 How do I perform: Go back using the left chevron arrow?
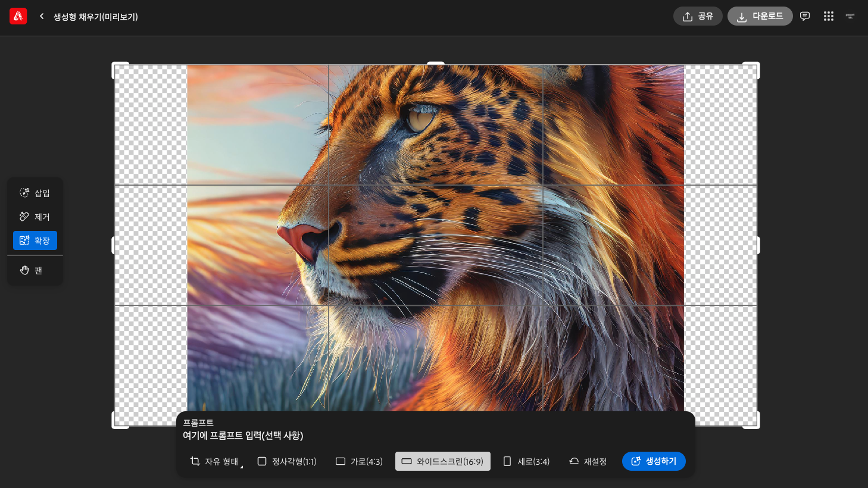[42, 16]
